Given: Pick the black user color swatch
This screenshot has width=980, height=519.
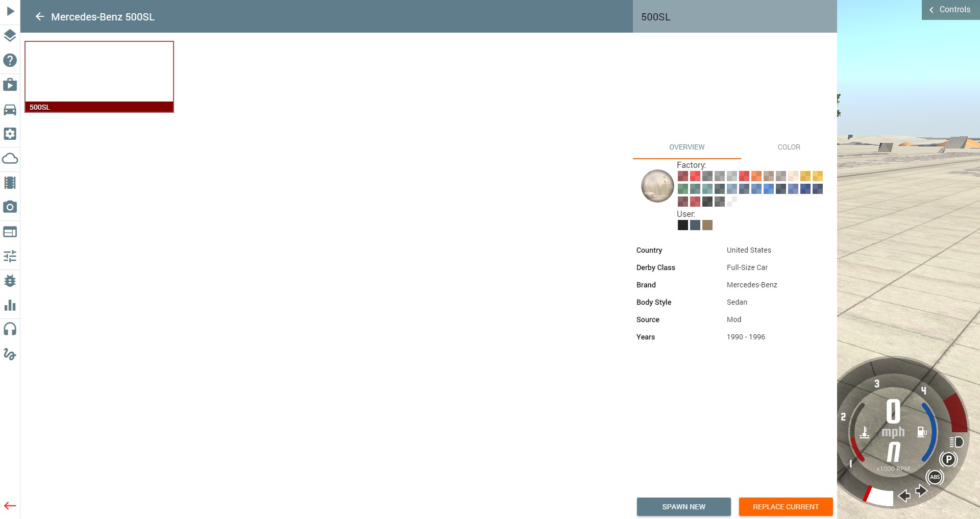Looking at the screenshot, I should point(683,225).
